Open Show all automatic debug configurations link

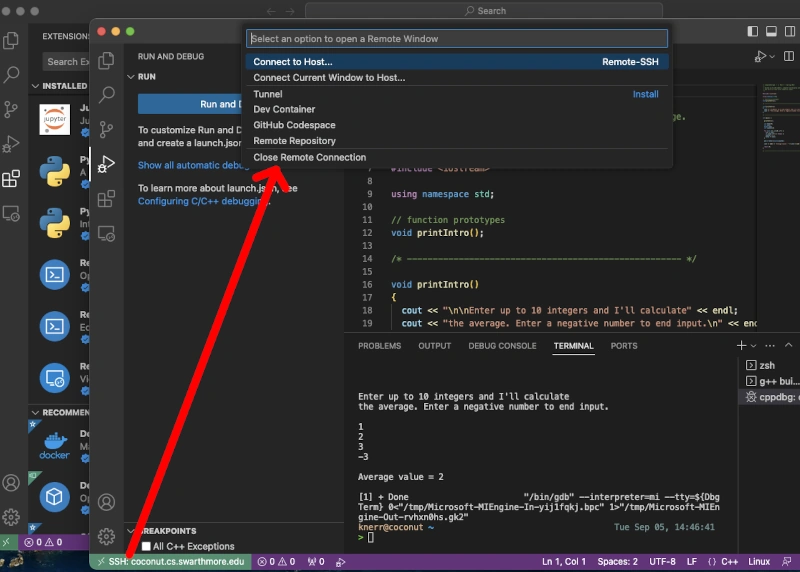click(x=193, y=165)
